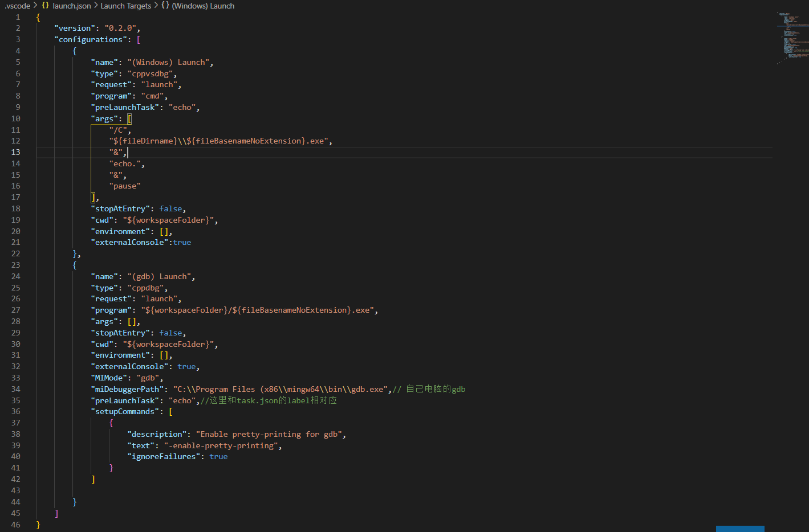Click "(Windows) Launch" string on editor line 5
The height and width of the screenshot is (532, 809).
[x=168, y=62]
